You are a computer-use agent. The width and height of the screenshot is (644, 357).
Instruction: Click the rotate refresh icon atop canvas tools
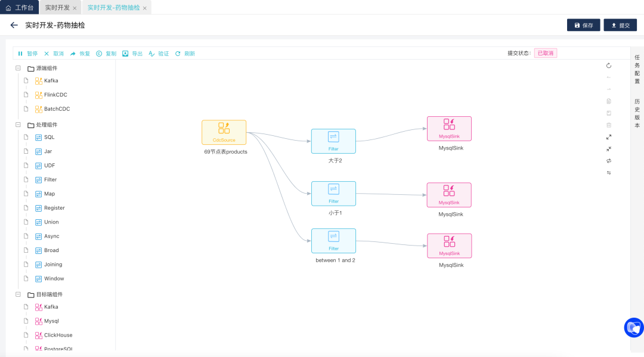(x=609, y=66)
